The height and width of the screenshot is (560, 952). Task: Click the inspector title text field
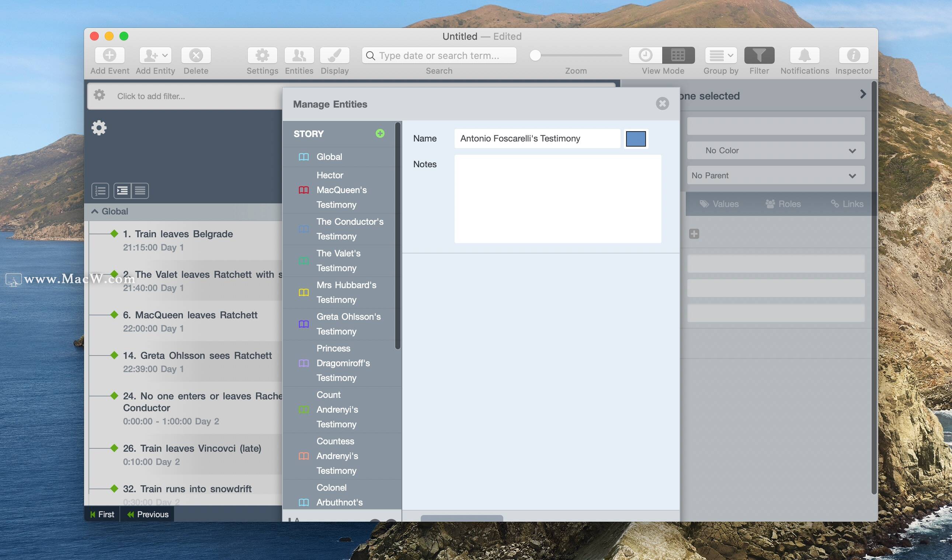pos(776,126)
